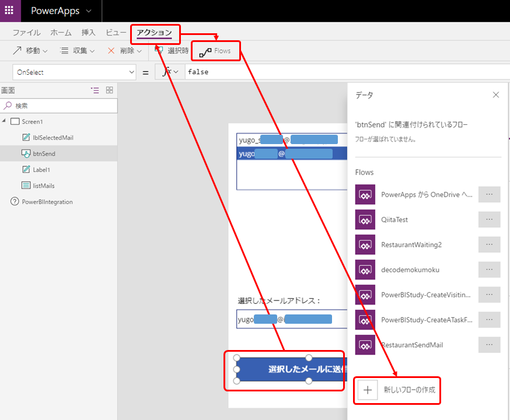Click the 新しいフローの作成 button
Viewport: 510px width, 420px height.
397,390
